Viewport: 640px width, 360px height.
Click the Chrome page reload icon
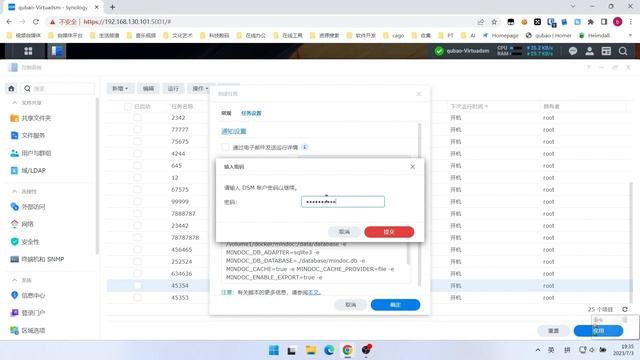pyautogui.click(x=36, y=22)
